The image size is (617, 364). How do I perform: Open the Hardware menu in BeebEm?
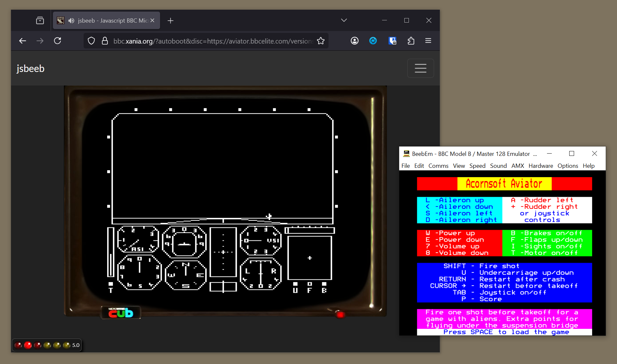tap(541, 166)
